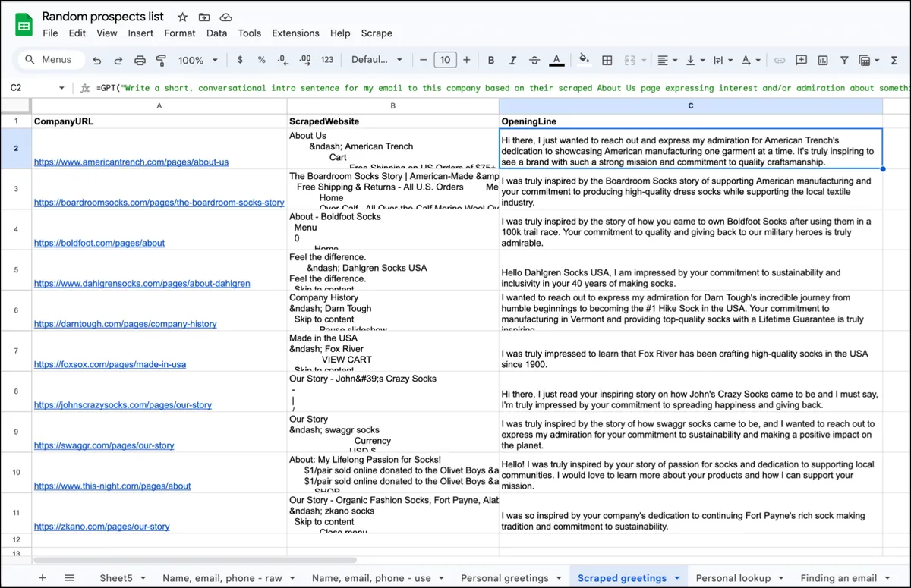This screenshot has height=588, width=911.
Task: Increase font size with plus button
Action: point(466,60)
